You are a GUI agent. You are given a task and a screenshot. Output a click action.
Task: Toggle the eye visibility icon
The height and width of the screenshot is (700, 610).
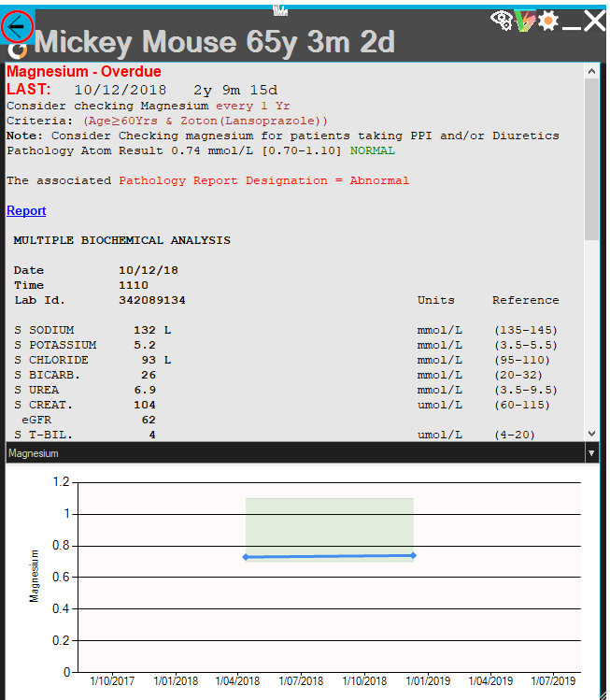coord(502,20)
